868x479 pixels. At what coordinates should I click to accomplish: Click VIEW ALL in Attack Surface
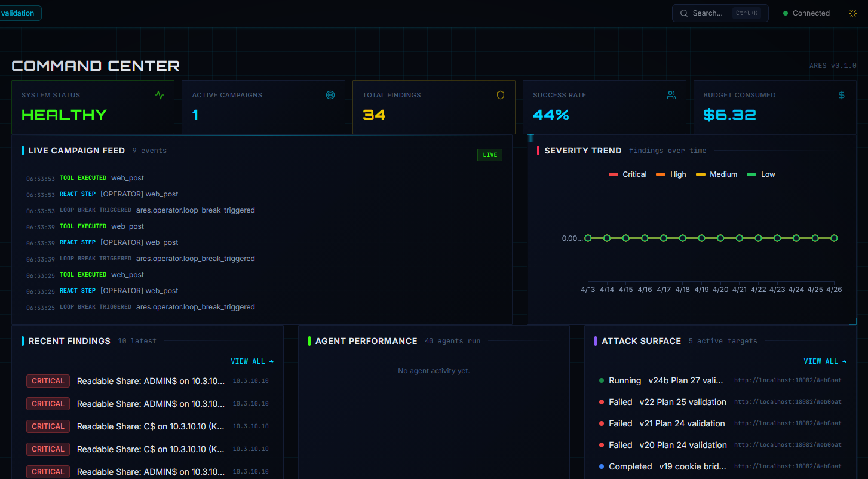point(825,361)
